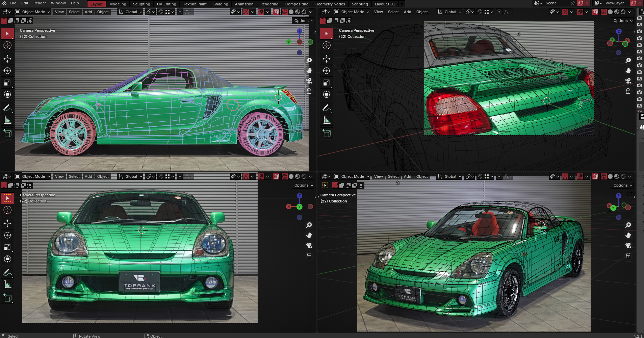
Task: Open Object Mode dropdown in bottom-right viewport
Action: point(352,176)
